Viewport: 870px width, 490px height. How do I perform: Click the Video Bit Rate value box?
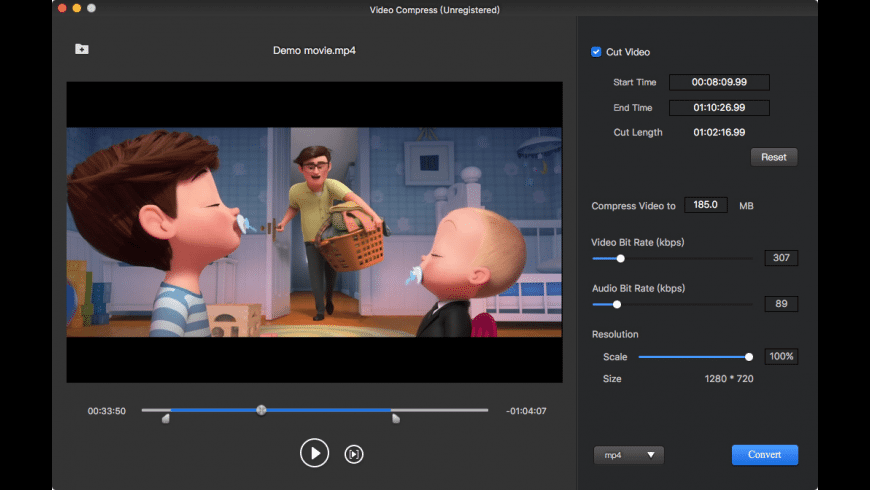coord(781,258)
